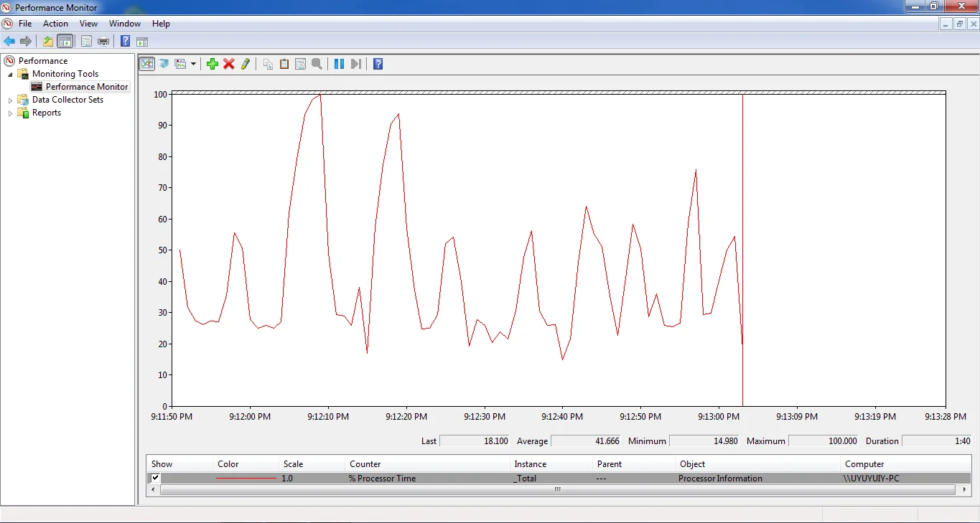Click the View Log Data cube icon
Viewport: 980px width, 523px height.
coord(164,64)
